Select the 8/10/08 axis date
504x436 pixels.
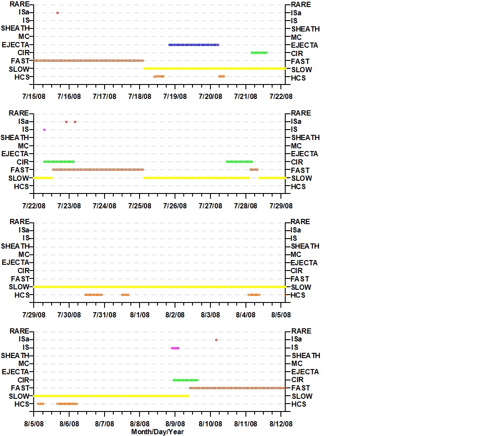(210, 424)
